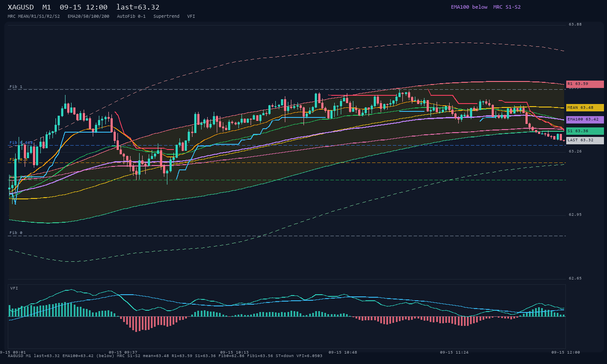The width and height of the screenshot is (607, 364).
Task: Click the LAST 63.32 price tag
Action: (x=585, y=140)
